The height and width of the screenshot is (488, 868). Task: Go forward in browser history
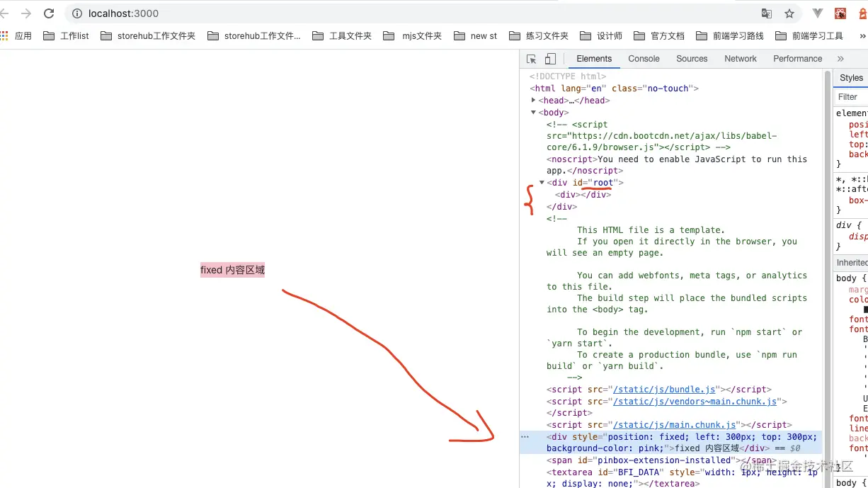(x=26, y=13)
